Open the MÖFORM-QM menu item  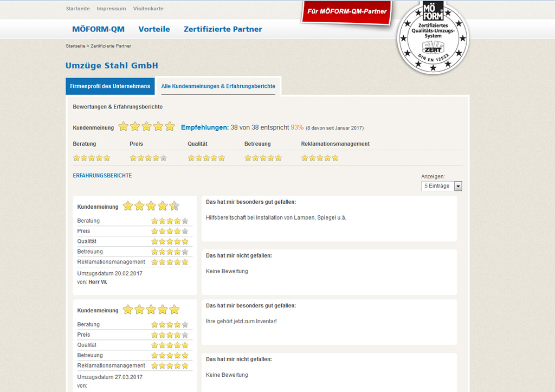click(99, 29)
